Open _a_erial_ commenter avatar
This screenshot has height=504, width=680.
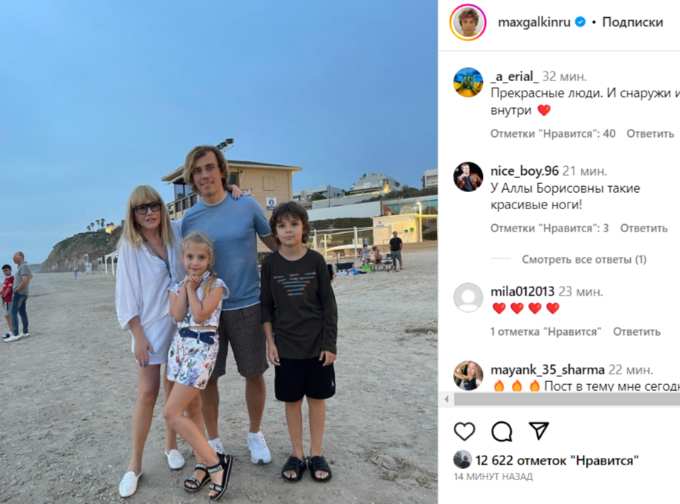pos(468,82)
